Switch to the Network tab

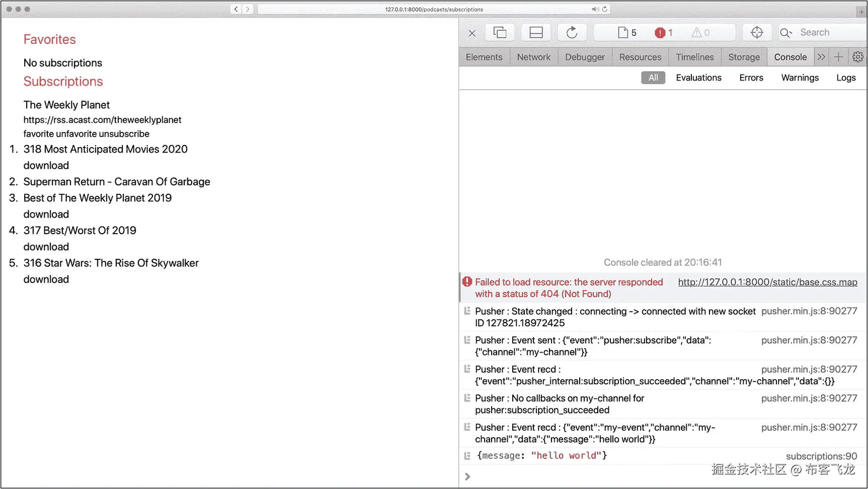(x=534, y=57)
